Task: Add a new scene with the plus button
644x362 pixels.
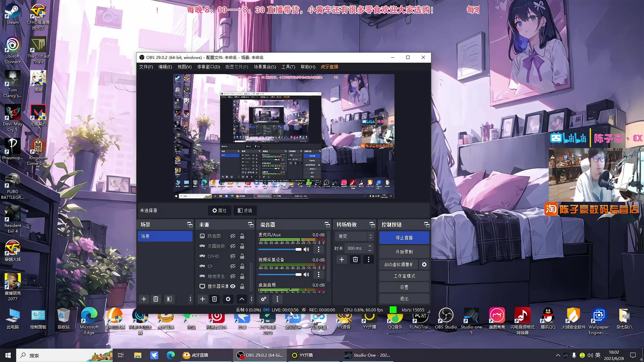Action: 144,299
